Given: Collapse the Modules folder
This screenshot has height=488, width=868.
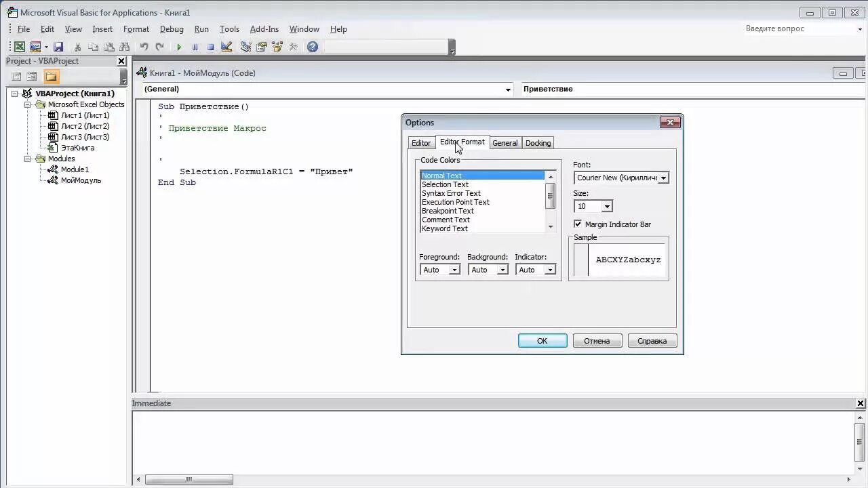Looking at the screenshot, I should pos(28,159).
